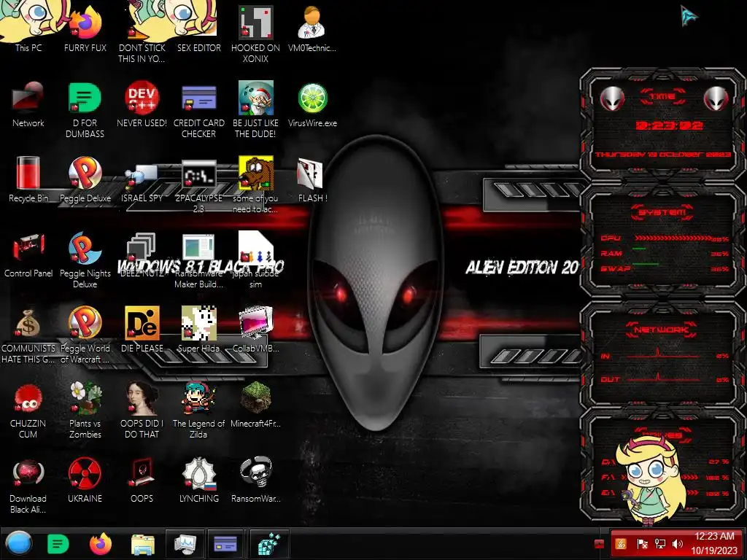The height and width of the screenshot is (560, 747).
Task: Select the Peggle Nights Deluxe icon
Action: pyautogui.click(x=85, y=260)
